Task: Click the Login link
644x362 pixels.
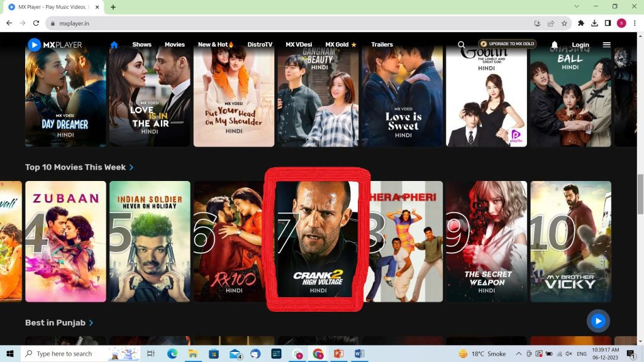Action: (x=580, y=45)
